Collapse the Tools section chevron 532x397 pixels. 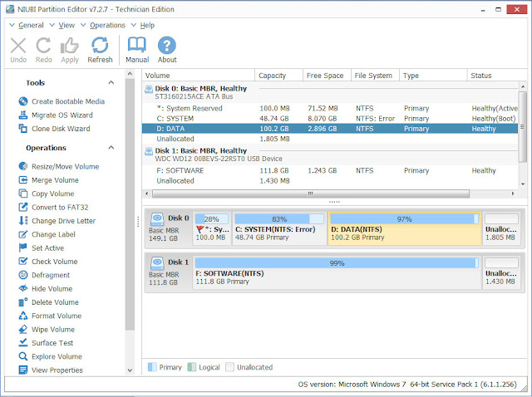coord(111,82)
